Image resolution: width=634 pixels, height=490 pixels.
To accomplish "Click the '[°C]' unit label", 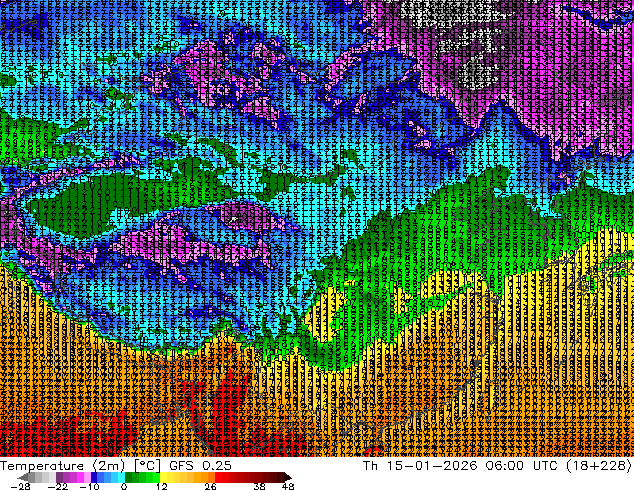I will (x=148, y=466).
